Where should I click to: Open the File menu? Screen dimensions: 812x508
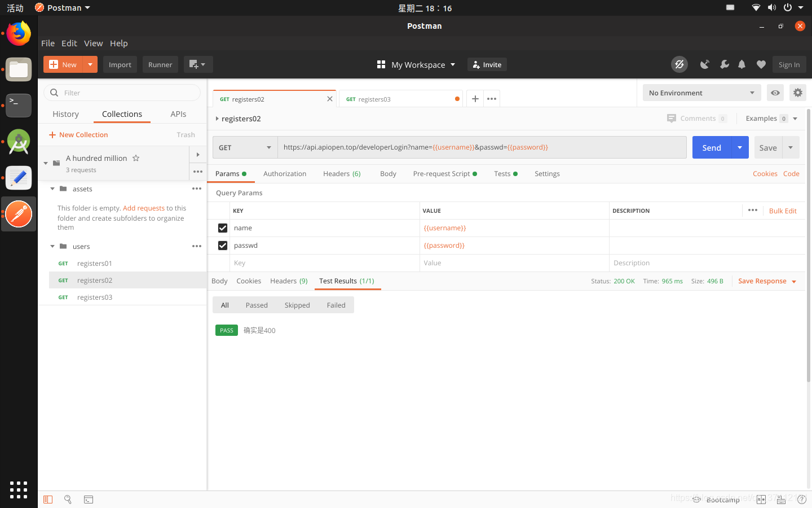(x=48, y=43)
